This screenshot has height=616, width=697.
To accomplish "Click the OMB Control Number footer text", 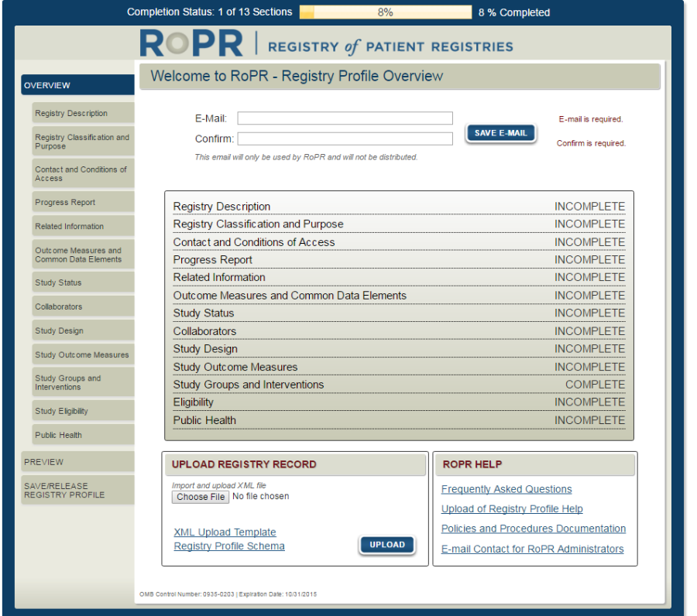I will [x=228, y=594].
